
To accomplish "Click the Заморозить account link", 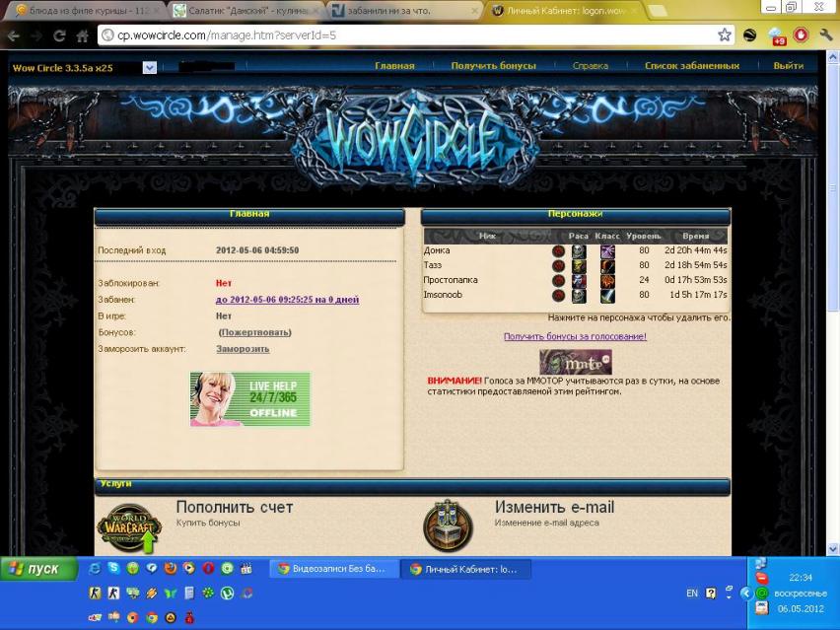I will click(243, 349).
